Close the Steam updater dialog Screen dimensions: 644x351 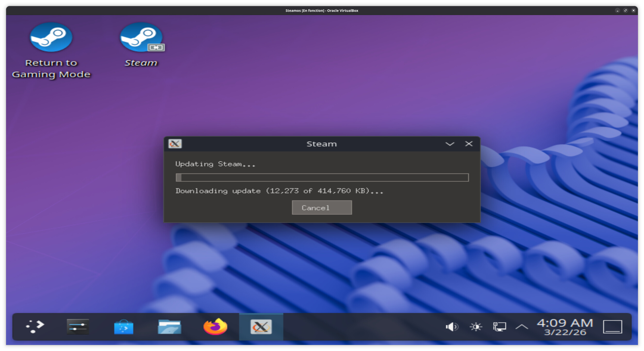469,144
